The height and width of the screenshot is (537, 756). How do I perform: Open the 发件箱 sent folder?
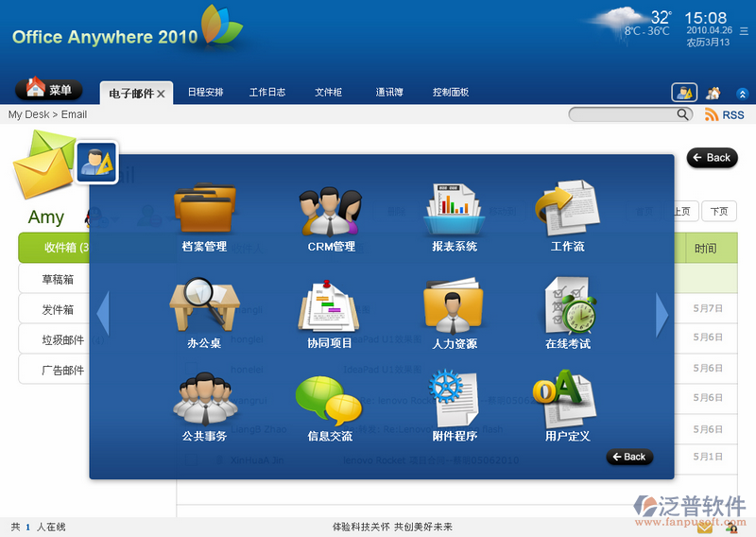coord(54,309)
